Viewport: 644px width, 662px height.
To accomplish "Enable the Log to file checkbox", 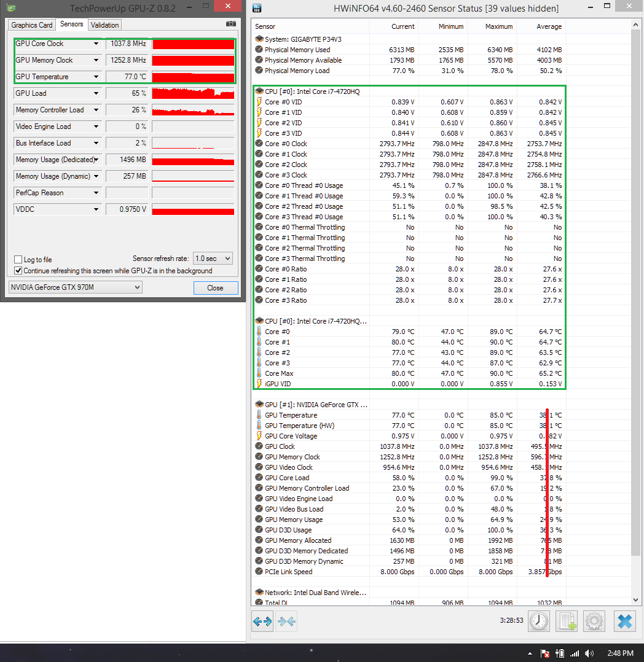I will (18, 259).
